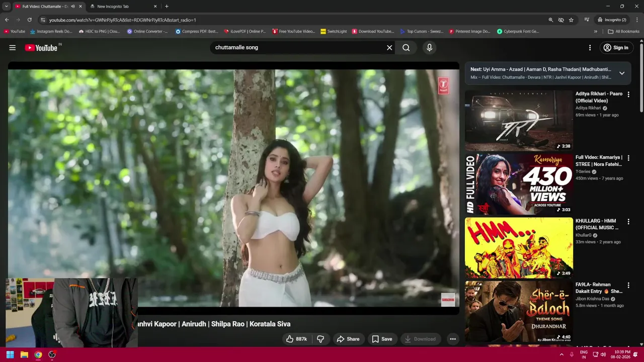The width and height of the screenshot is (644, 362).
Task: Open the tab search dropdown
Action: [x=6, y=7]
